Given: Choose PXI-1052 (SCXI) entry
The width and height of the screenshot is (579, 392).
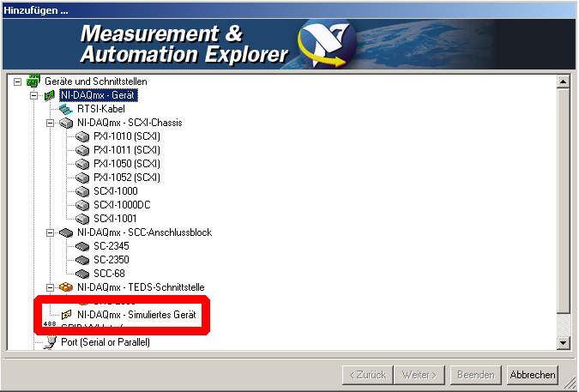Looking at the screenshot, I should (127, 178).
